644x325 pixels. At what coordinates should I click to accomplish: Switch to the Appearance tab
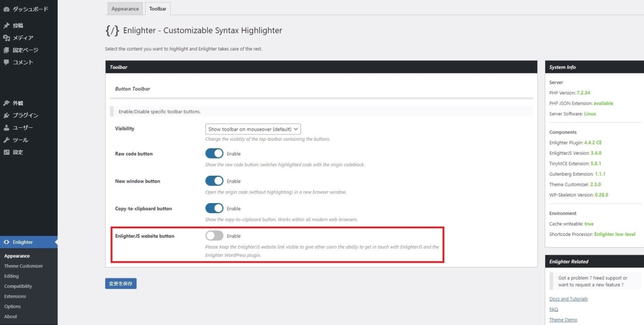coord(125,9)
